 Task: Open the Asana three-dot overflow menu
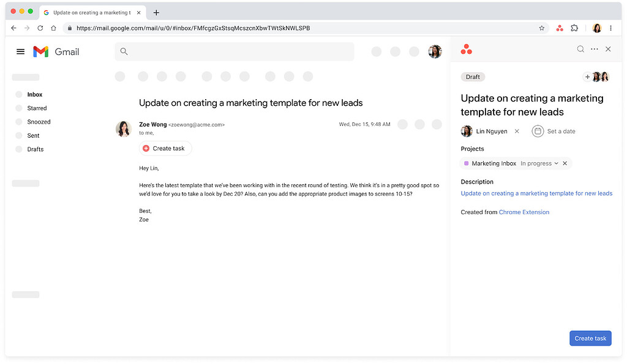[x=594, y=49]
